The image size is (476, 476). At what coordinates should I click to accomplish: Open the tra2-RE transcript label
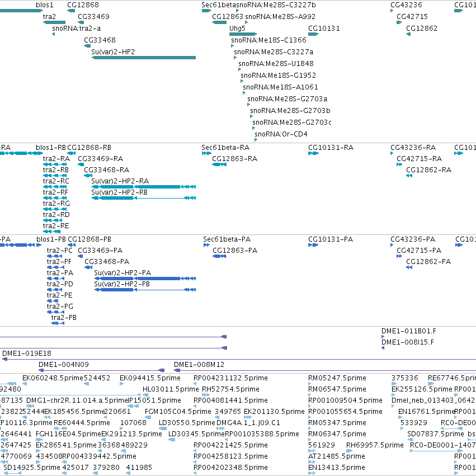pyautogui.click(x=56, y=226)
